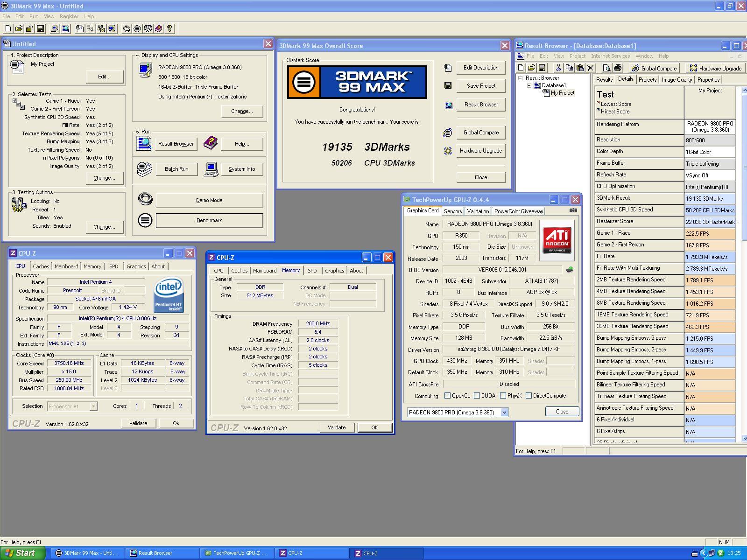Click Demo Mode button
Viewport: 747px width, 560px height.
point(209,201)
